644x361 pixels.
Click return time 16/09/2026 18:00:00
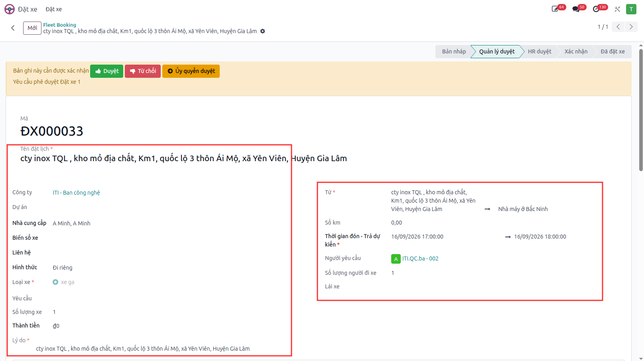(540, 237)
